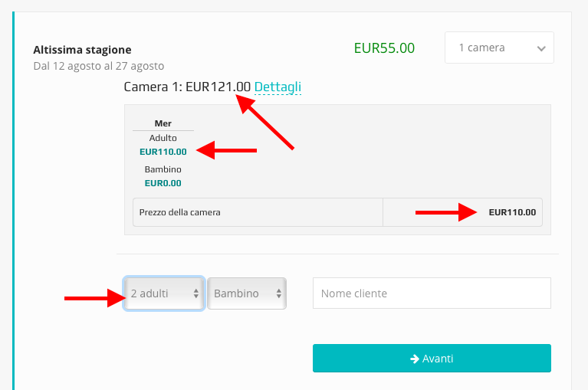Click the green EUR55.00 season price
588x390 pixels.
[x=384, y=48]
